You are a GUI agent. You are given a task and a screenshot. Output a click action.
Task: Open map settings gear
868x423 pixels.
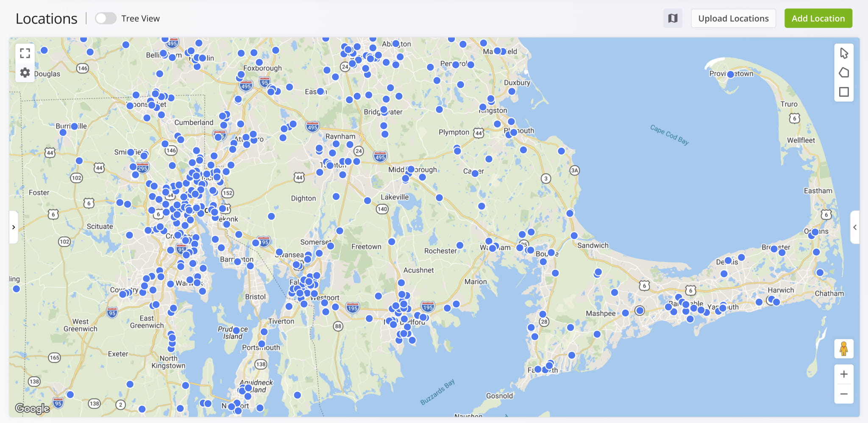pos(25,73)
